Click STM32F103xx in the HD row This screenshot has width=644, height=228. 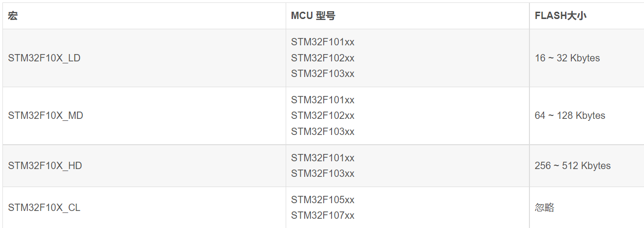(323, 173)
